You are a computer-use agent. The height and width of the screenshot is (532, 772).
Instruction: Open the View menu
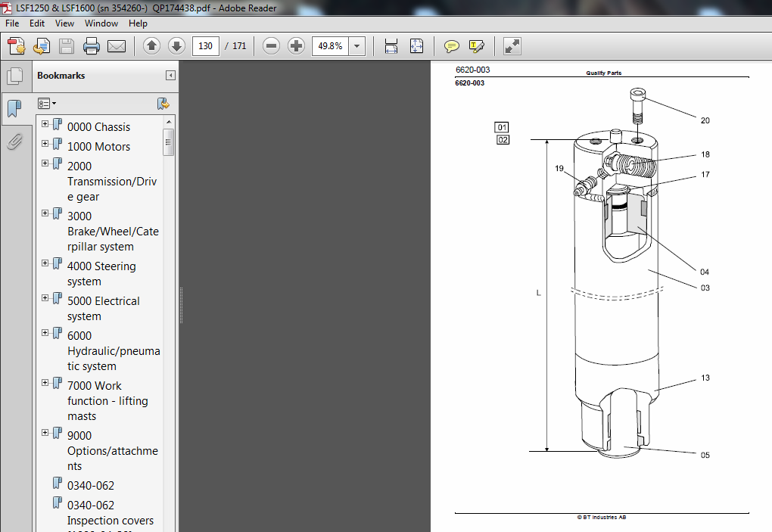pos(64,23)
